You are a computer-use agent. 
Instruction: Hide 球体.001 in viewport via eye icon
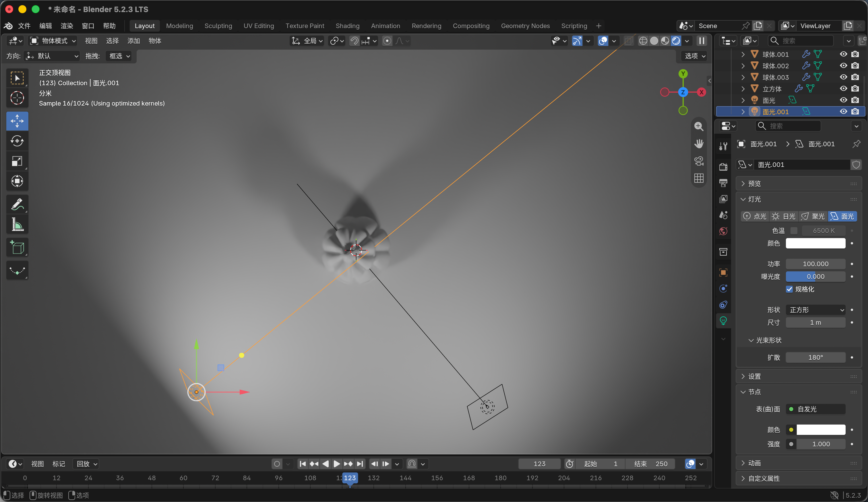tap(843, 54)
